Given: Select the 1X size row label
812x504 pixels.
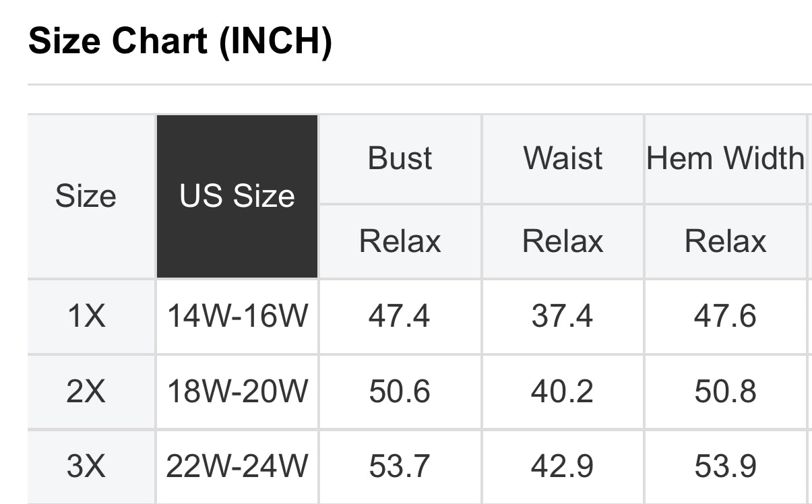Looking at the screenshot, I should tap(86, 316).
